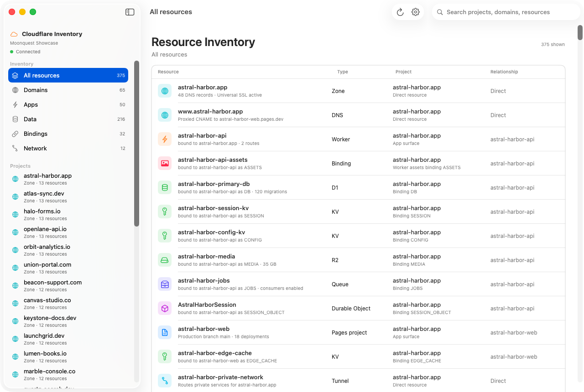Image resolution: width=584 pixels, height=392 pixels.
Task: Focus the search projects, domains, resources field
Action: point(506,12)
